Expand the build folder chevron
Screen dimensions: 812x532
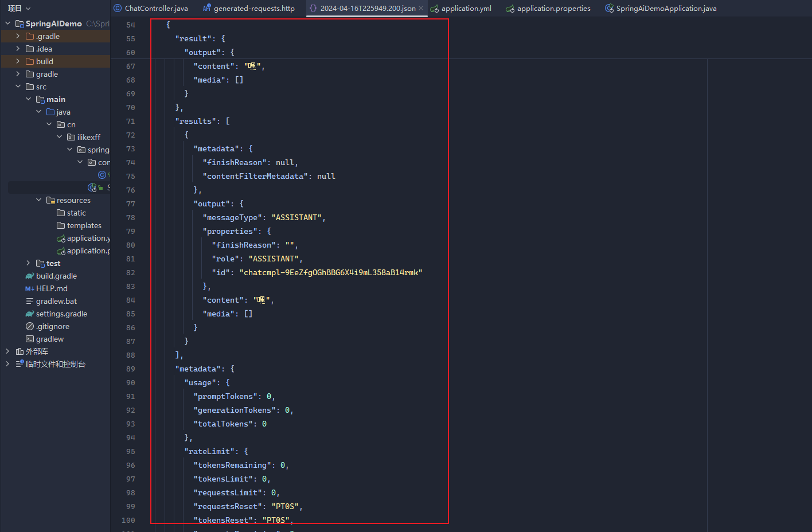18,61
